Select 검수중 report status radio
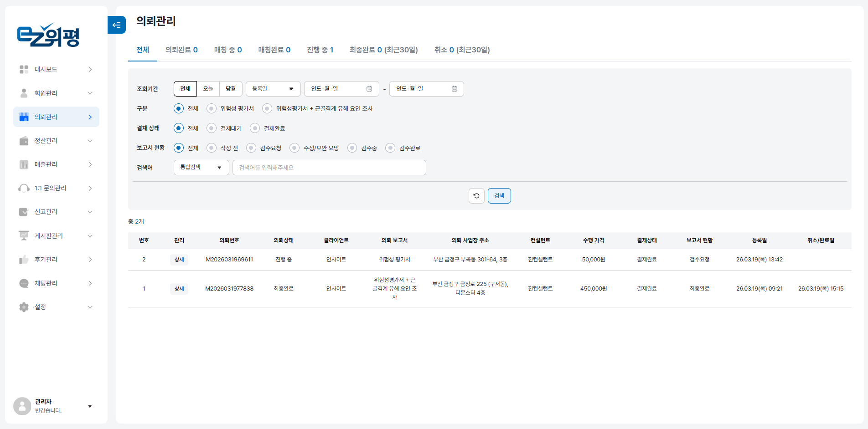 (x=352, y=148)
